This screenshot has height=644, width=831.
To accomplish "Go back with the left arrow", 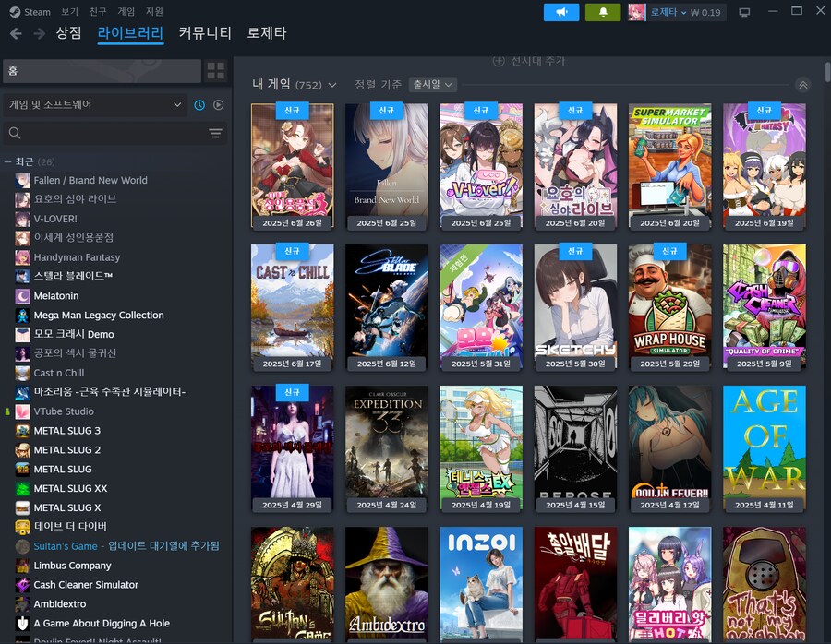I will coord(16,34).
